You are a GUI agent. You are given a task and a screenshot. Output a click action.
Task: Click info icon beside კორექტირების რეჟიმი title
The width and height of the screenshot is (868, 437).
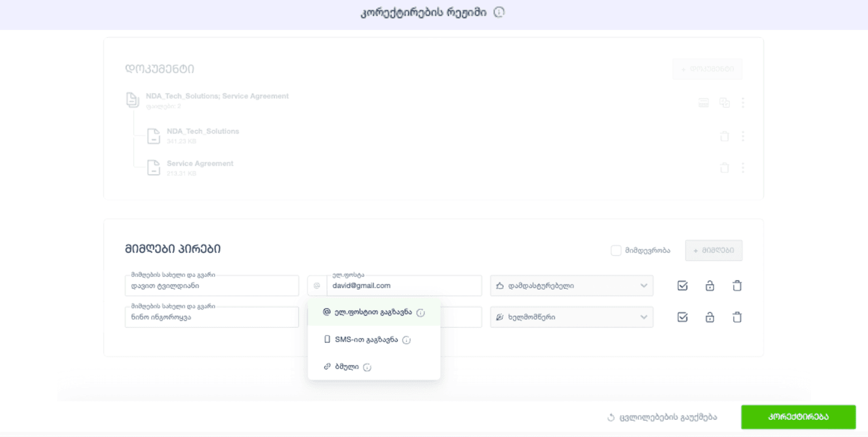[x=499, y=13]
